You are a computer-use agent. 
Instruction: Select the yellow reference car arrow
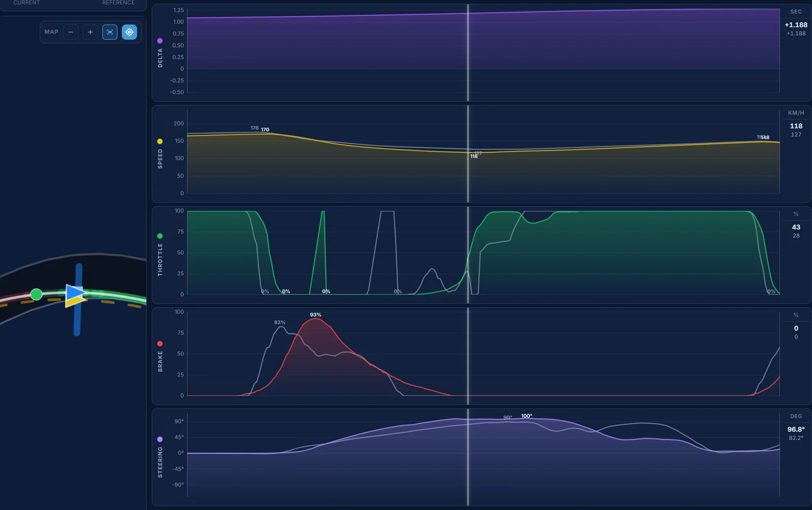coord(75,302)
